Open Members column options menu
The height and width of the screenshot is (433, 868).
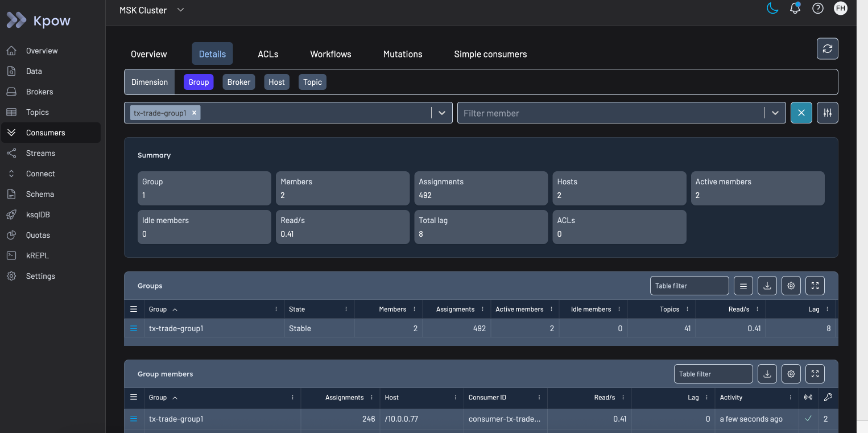(x=414, y=309)
